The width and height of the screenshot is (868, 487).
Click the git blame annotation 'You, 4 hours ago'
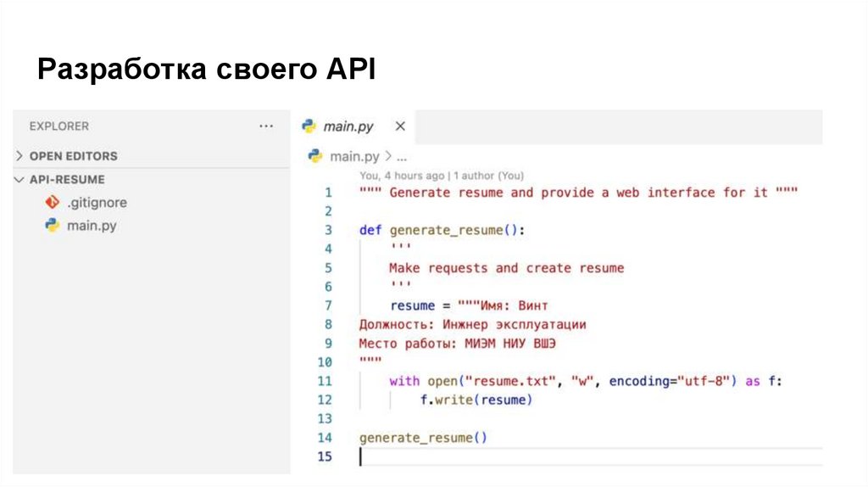pos(401,176)
